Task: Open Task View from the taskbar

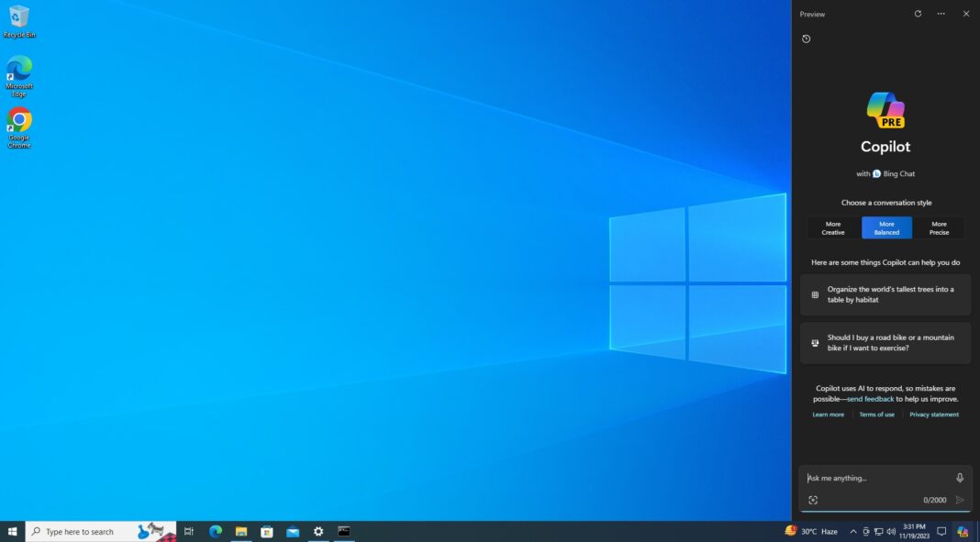Action: (x=188, y=531)
